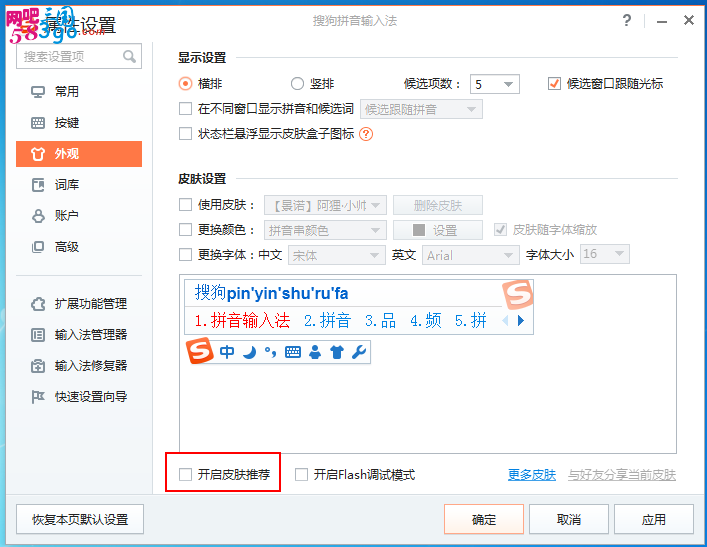Open 字体大小 dropdown showing 16
The width and height of the screenshot is (707, 547).
tap(604, 254)
